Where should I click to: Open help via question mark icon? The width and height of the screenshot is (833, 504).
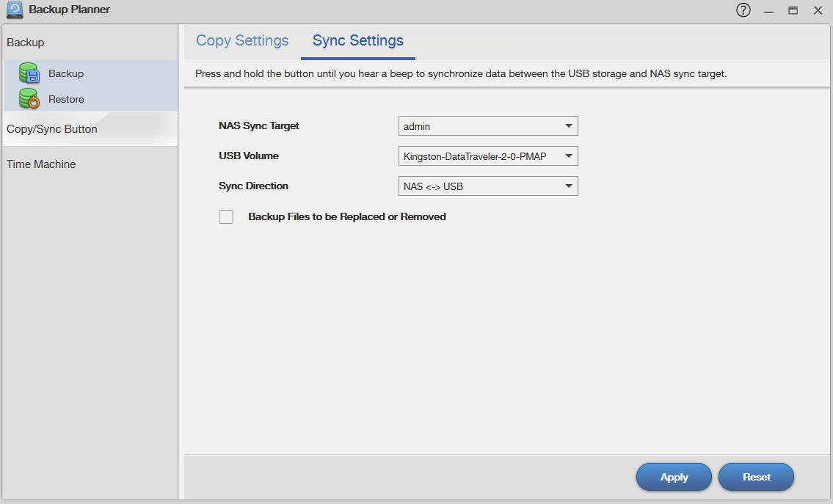click(x=743, y=10)
